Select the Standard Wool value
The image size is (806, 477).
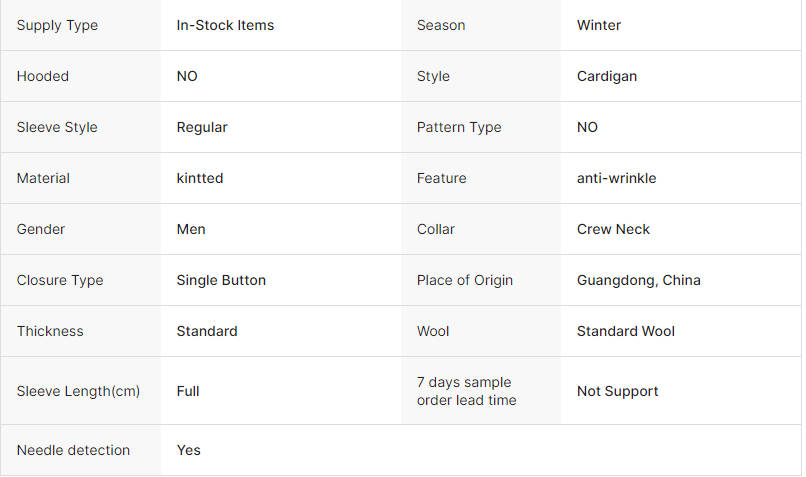coord(626,331)
